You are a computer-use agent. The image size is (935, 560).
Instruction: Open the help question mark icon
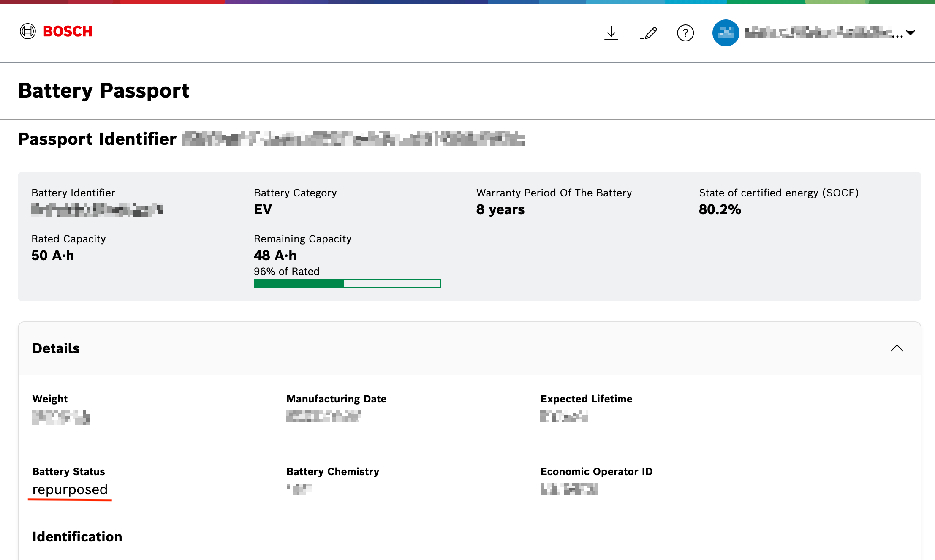[685, 33]
